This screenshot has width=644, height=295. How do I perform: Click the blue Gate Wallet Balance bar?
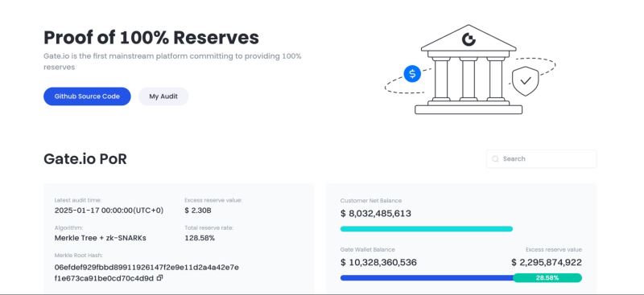427,278
